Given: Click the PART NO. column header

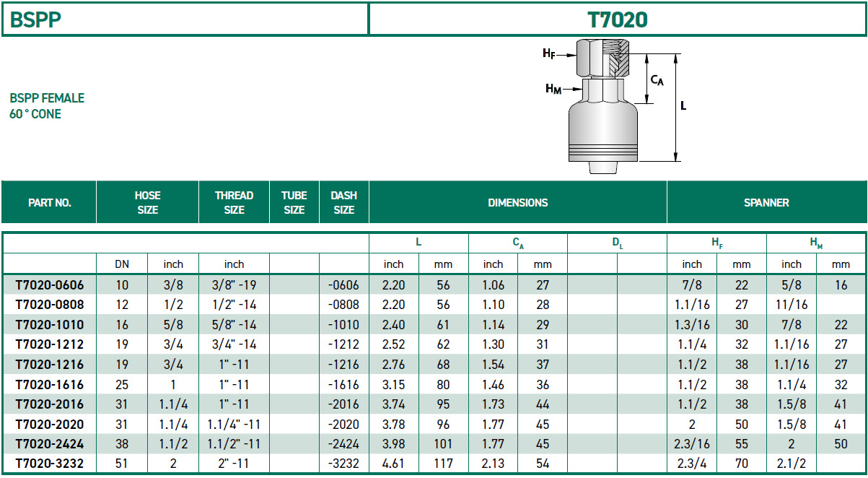Looking at the screenshot, I should (x=49, y=203).
